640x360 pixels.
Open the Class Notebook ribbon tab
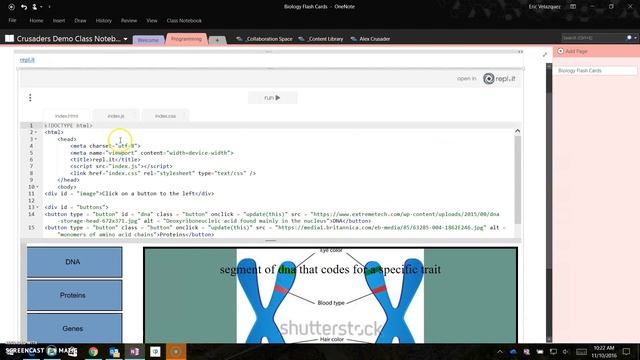[x=184, y=20]
